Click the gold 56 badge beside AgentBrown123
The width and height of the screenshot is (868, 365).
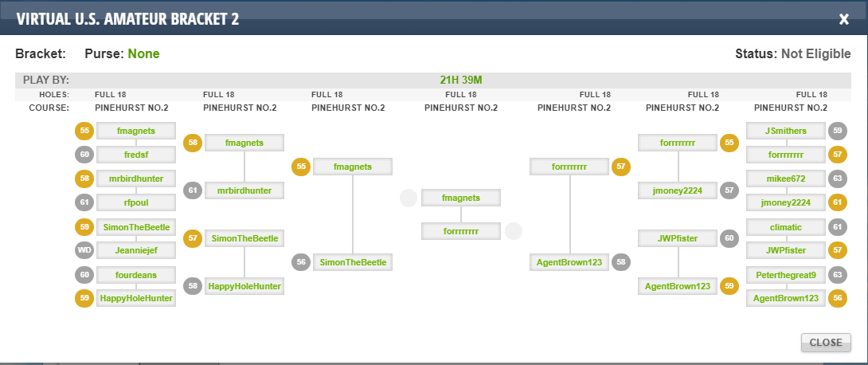838,298
